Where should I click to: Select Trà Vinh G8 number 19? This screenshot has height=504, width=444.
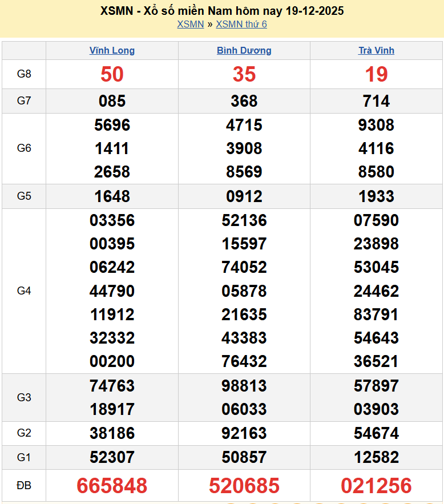coord(376,74)
